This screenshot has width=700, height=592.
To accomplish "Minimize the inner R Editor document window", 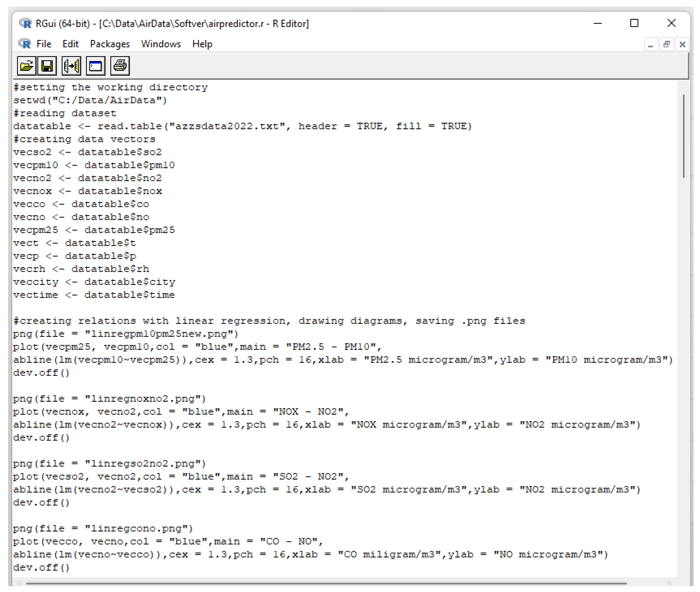I will 650,44.
